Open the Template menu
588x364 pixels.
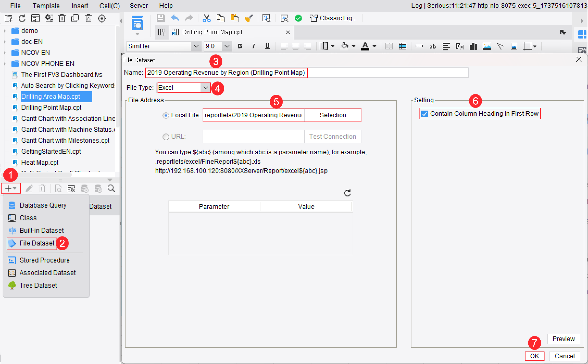tap(46, 6)
